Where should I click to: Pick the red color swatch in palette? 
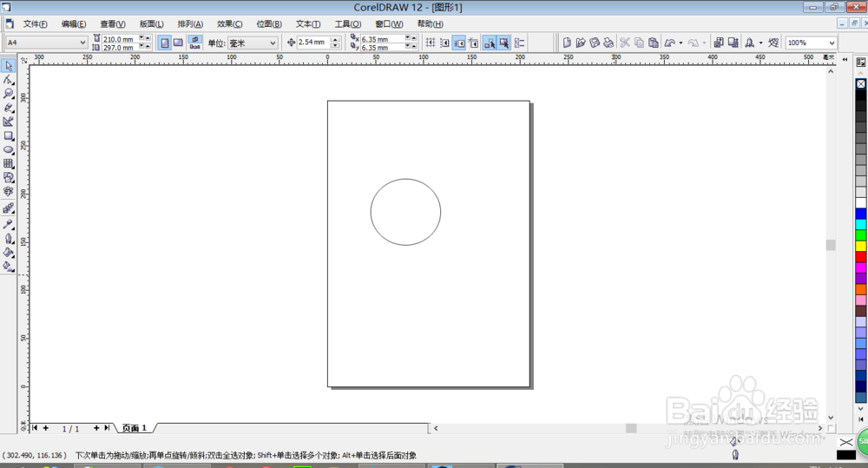coord(861,257)
